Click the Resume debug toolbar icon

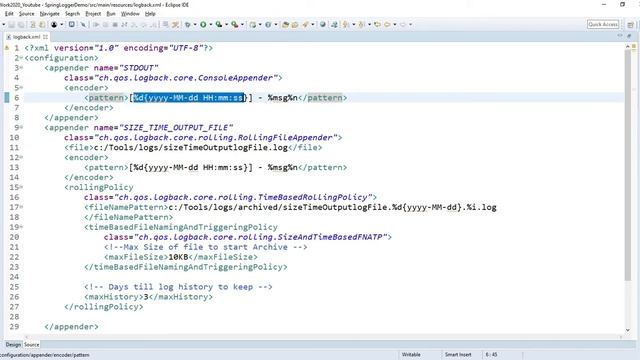pyautogui.click(x=96, y=24)
